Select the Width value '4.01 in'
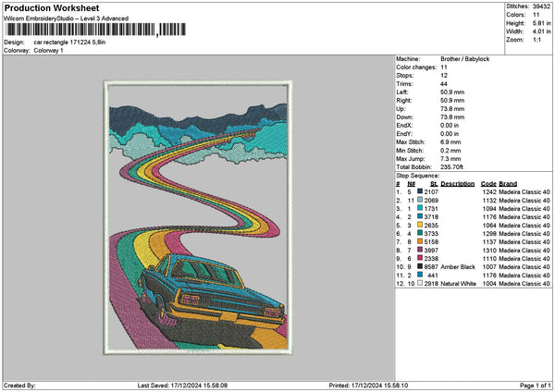The height and width of the screenshot is (392, 555). tap(541, 31)
